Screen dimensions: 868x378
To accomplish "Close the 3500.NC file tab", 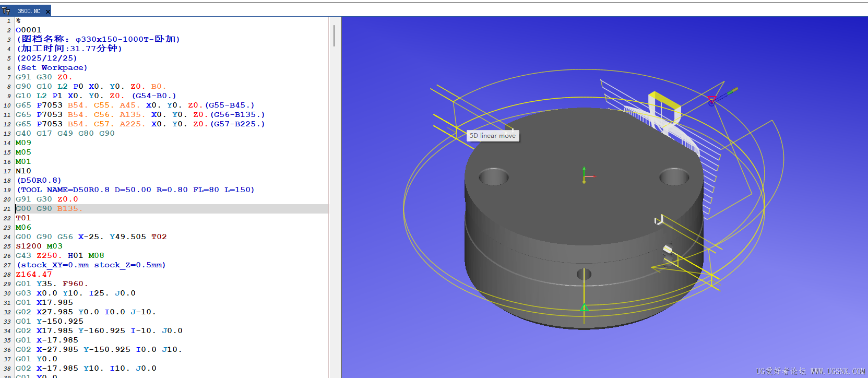I will (48, 11).
